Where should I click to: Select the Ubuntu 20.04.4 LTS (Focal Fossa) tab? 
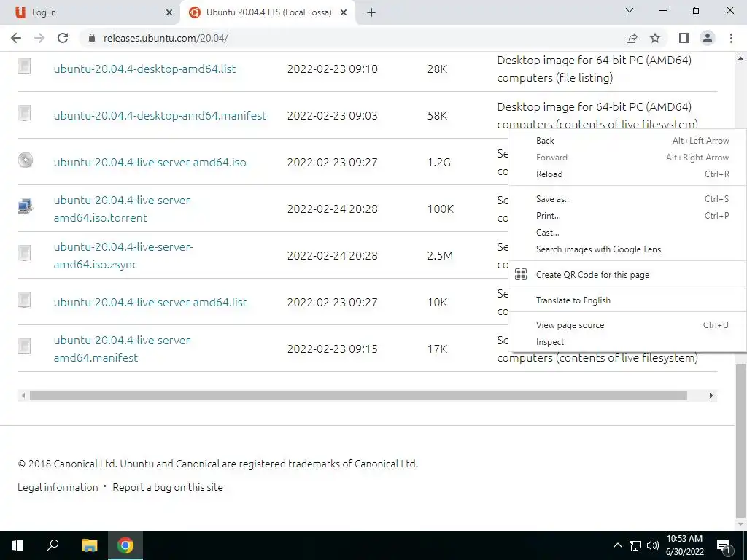click(x=268, y=13)
